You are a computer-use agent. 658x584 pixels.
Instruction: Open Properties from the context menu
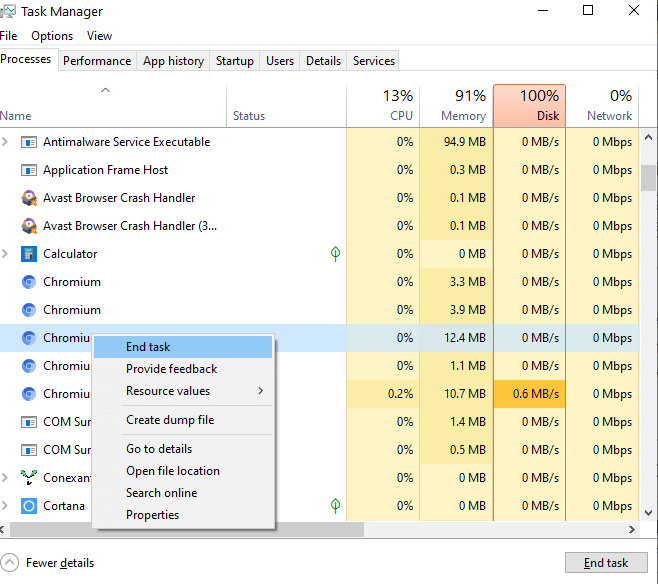click(x=183, y=515)
